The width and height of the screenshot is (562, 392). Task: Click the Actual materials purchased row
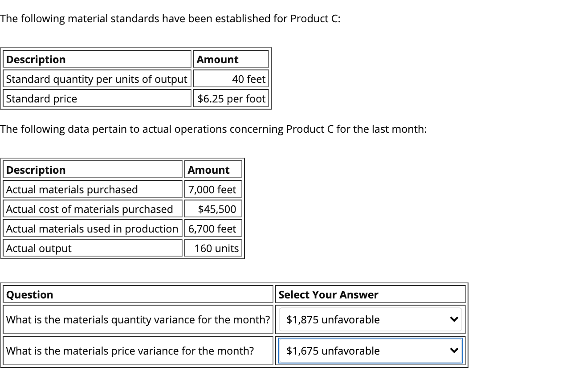(71, 189)
